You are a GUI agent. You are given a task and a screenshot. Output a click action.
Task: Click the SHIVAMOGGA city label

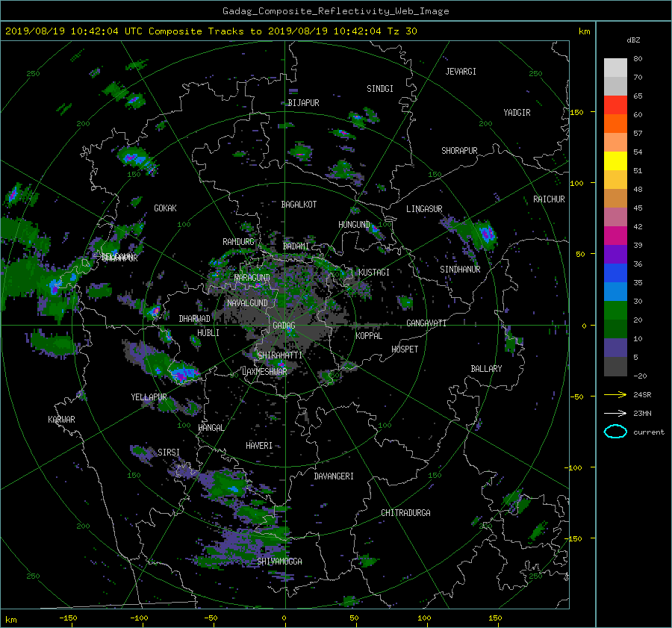(279, 562)
